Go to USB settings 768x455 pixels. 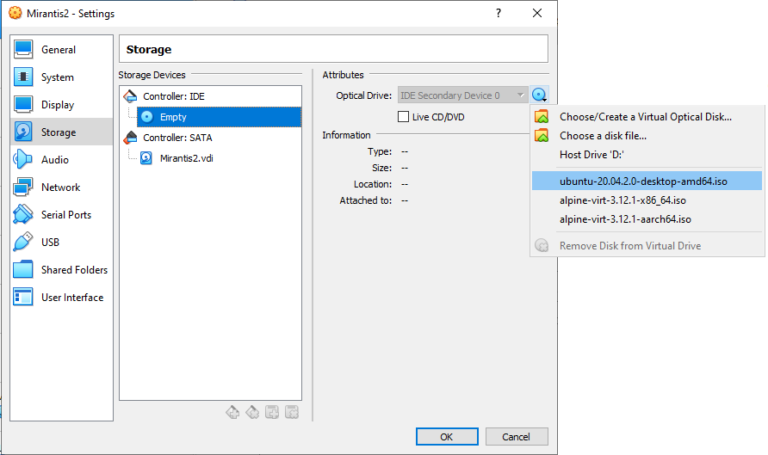point(50,242)
